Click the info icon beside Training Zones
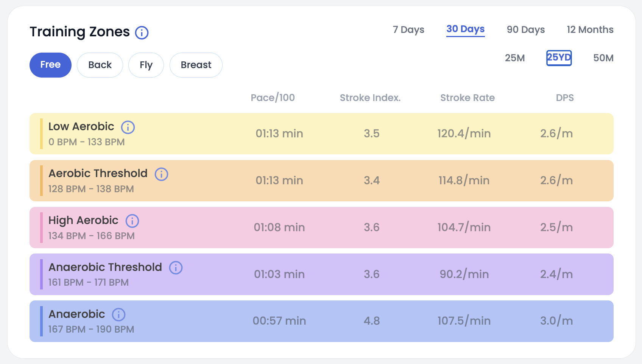Image resolution: width=642 pixels, height=364 pixels. (142, 33)
